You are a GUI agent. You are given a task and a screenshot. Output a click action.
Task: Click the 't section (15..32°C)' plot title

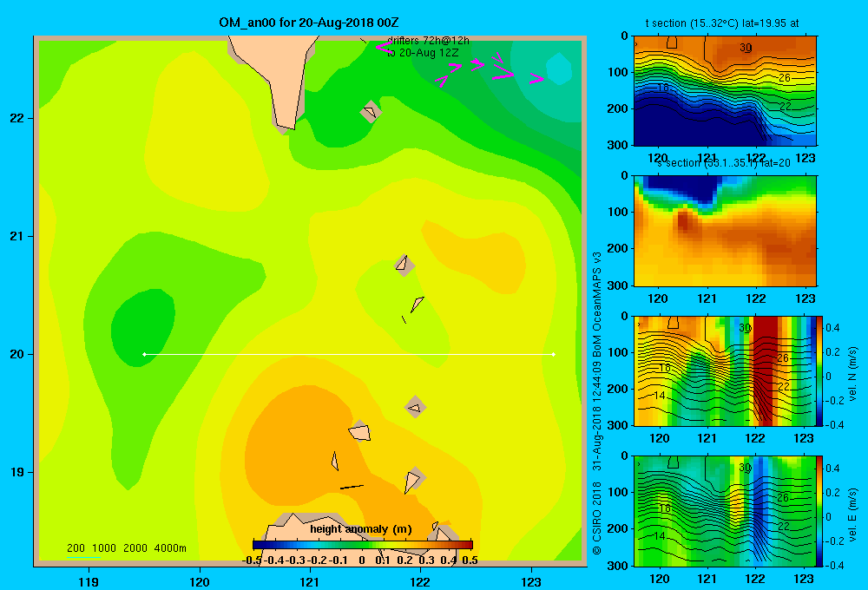[722, 23]
